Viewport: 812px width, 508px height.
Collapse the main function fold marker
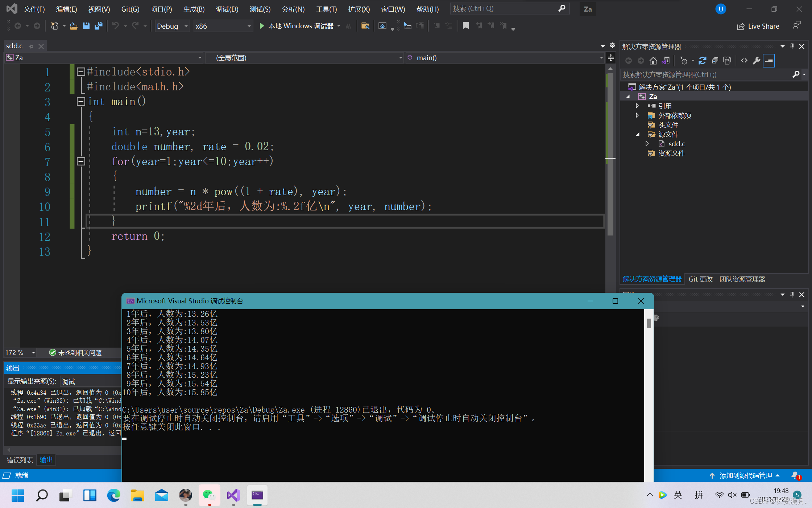pyautogui.click(x=81, y=102)
